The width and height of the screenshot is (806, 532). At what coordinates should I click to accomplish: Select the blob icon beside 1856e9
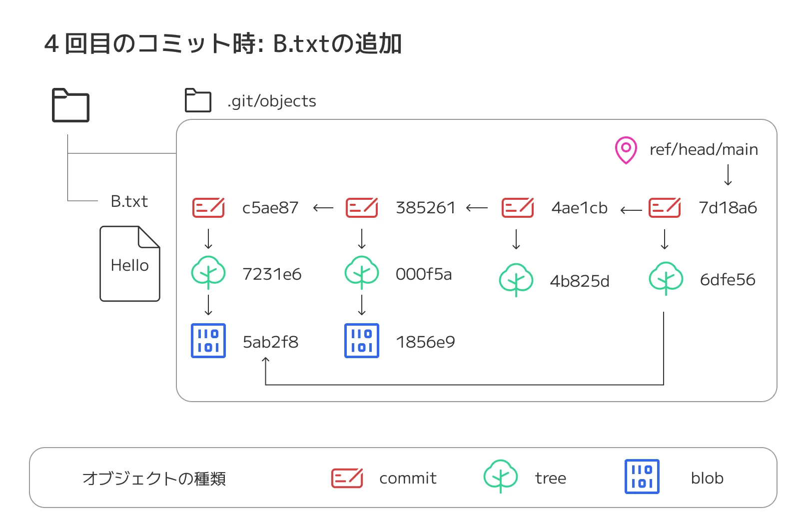click(362, 341)
